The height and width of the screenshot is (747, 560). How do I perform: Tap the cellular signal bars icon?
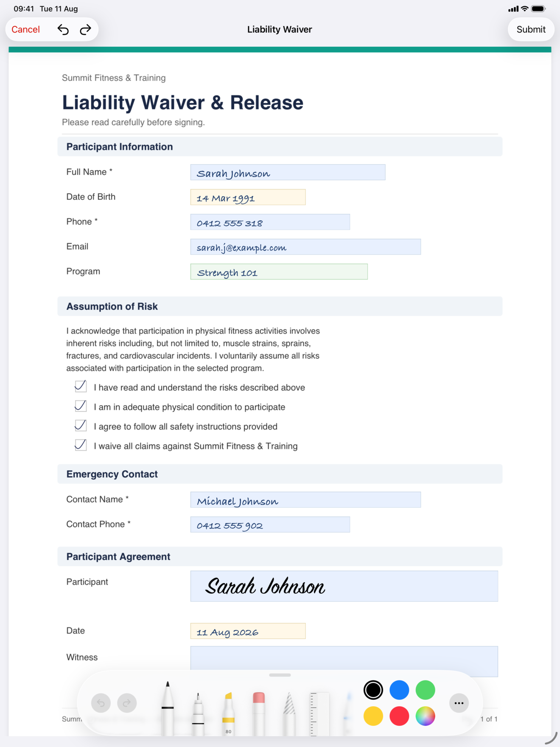point(513,9)
